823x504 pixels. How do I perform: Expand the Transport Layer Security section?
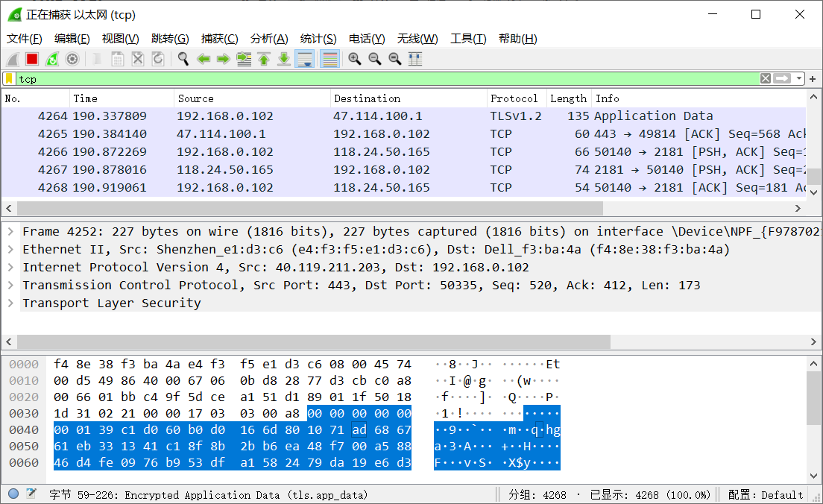pos(10,303)
